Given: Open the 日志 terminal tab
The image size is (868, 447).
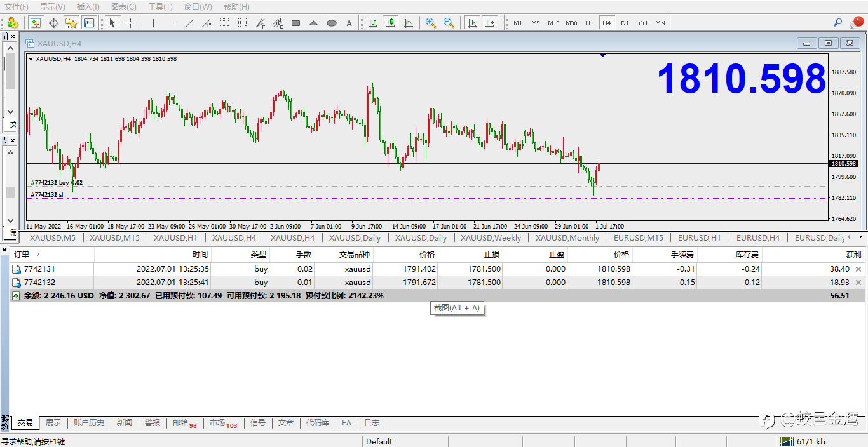Looking at the screenshot, I should click(372, 423).
